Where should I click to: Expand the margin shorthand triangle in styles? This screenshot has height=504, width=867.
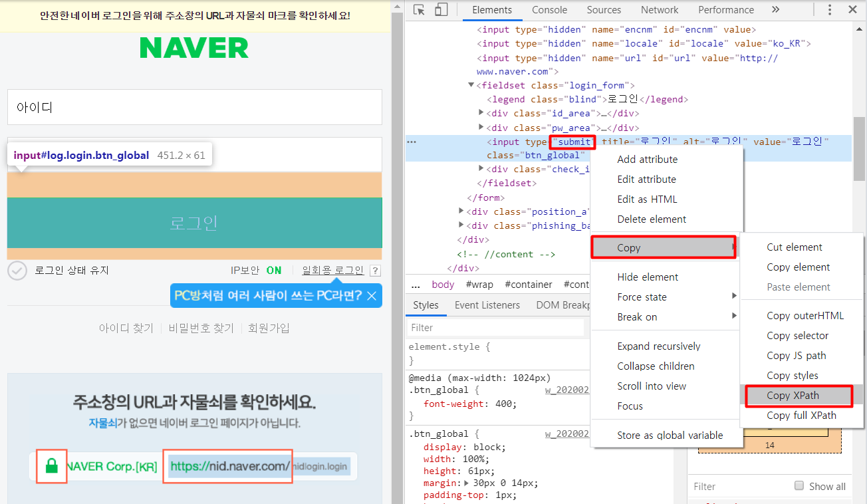[x=467, y=483]
